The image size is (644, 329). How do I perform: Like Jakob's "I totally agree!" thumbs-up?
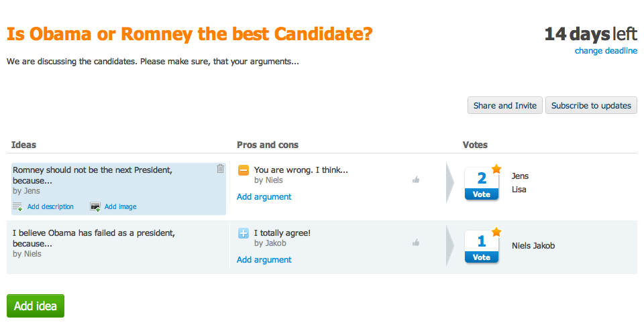(416, 243)
